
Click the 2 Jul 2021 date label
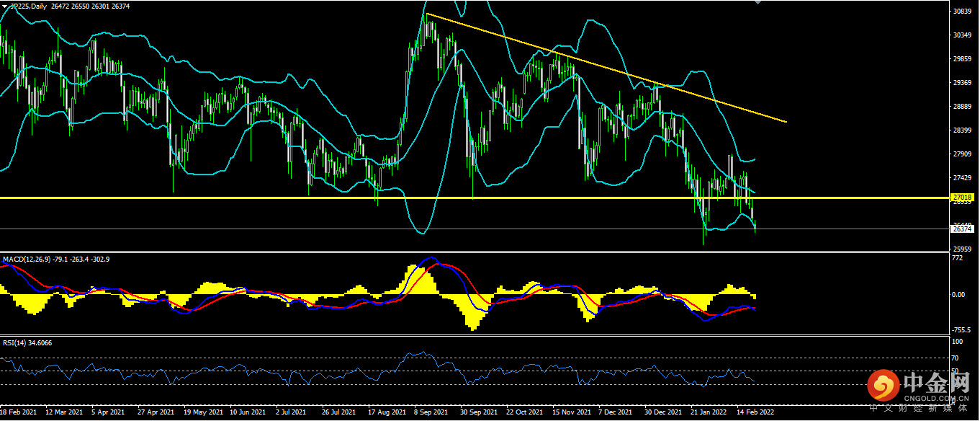click(x=292, y=413)
